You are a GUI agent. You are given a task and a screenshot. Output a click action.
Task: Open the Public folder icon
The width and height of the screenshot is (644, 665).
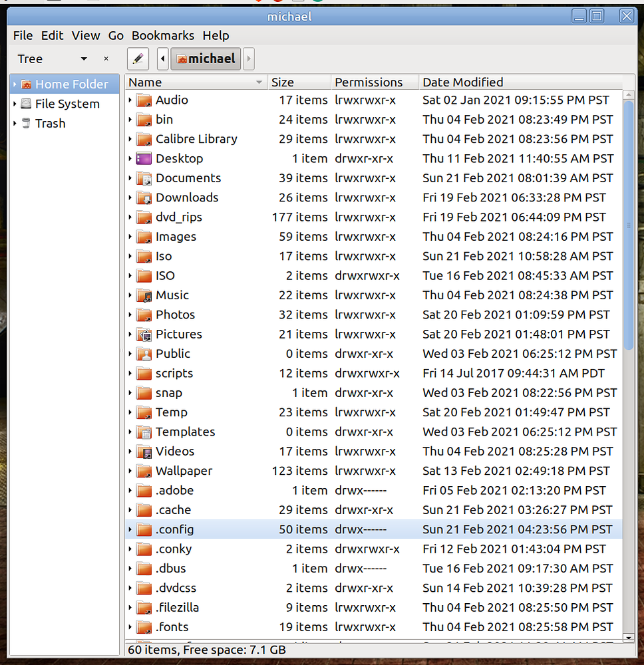[x=144, y=353]
